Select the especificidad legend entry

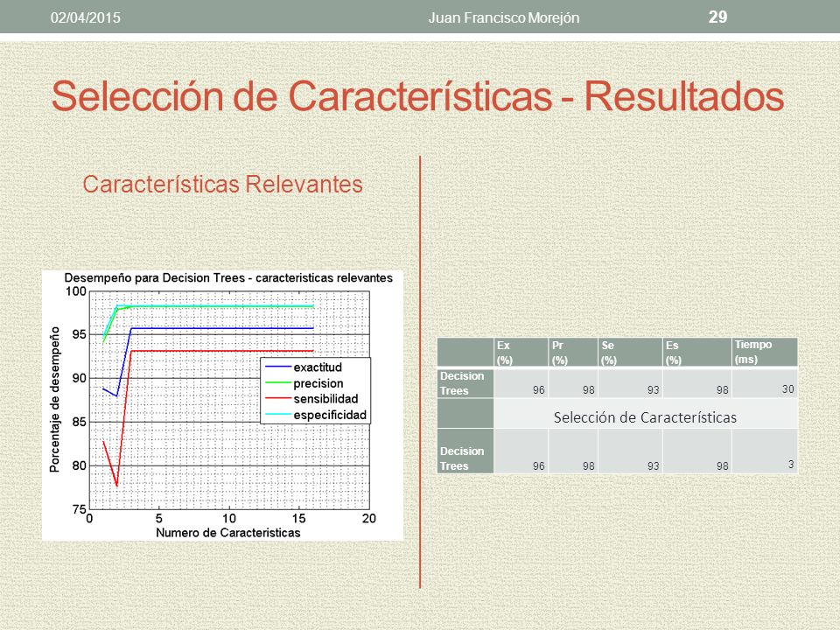(x=316, y=415)
